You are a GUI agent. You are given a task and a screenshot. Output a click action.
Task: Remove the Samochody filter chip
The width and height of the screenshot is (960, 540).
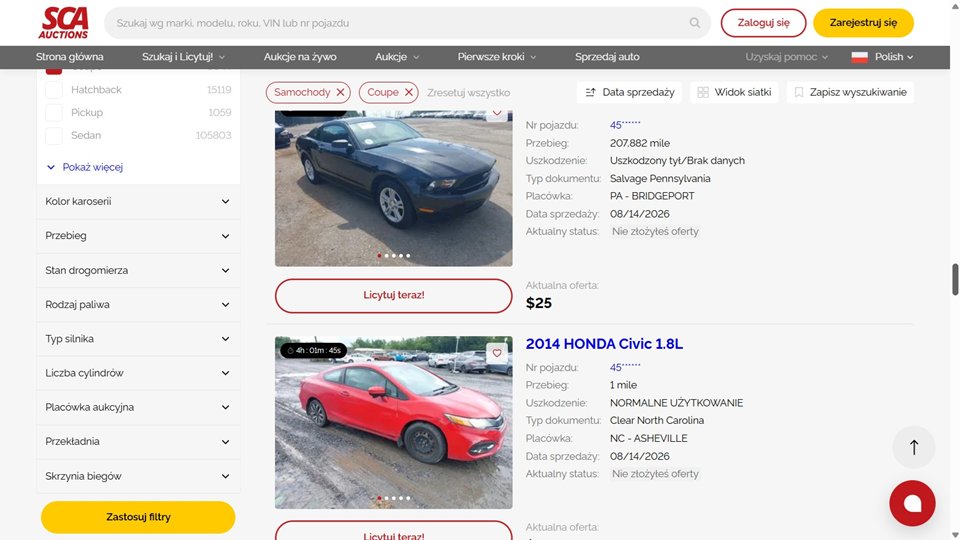(340, 92)
